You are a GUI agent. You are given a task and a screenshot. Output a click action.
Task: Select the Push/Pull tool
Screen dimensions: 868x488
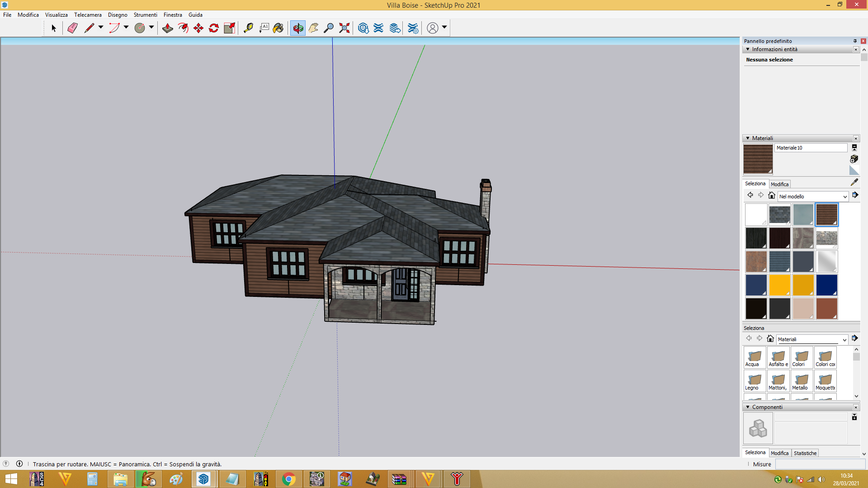(x=168, y=28)
